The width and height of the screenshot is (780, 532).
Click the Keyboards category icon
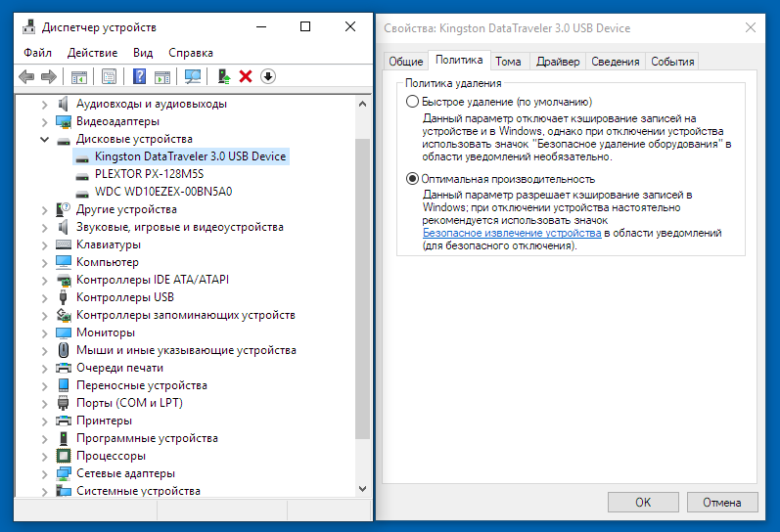[x=64, y=244]
